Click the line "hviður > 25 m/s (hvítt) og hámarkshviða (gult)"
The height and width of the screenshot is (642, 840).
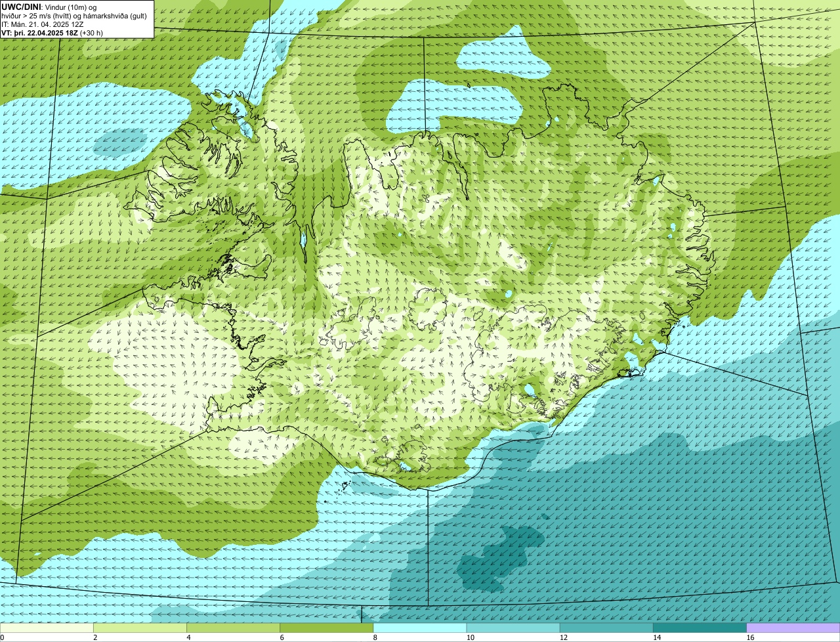pos(74,15)
